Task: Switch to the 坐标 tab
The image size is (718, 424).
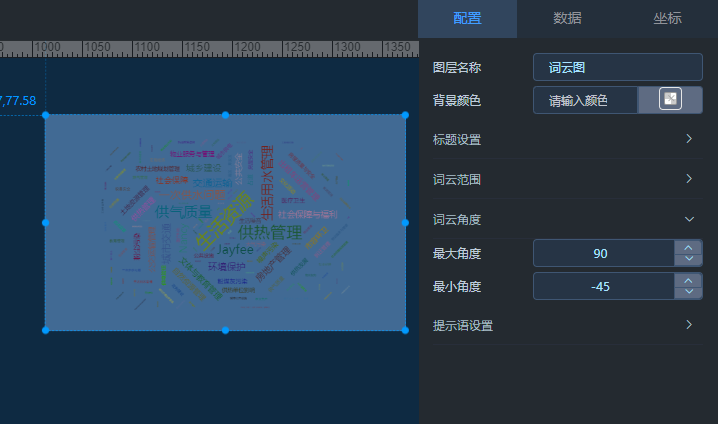Action: coord(667,18)
